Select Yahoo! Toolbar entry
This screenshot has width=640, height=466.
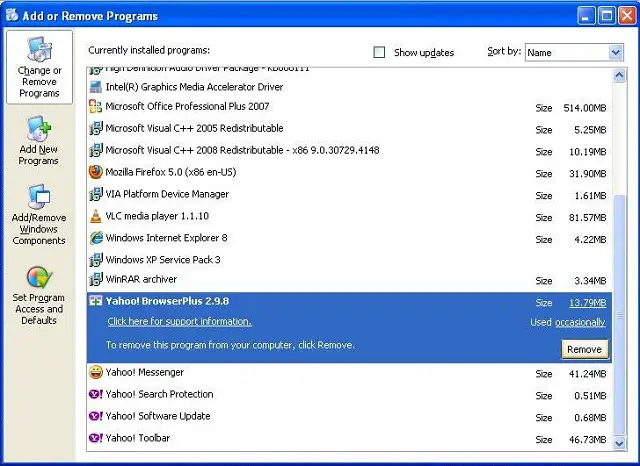click(x=349, y=439)
